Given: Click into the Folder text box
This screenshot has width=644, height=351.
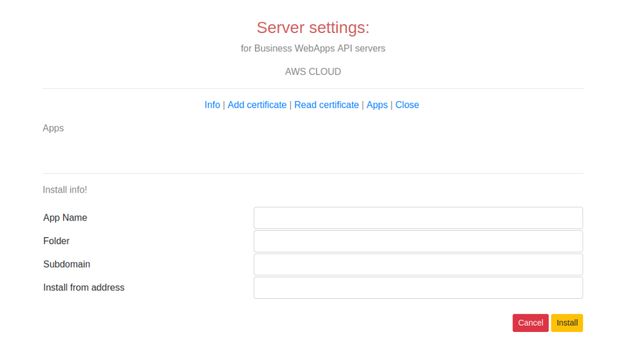Looking at the screenshot, I should point(418,241).
